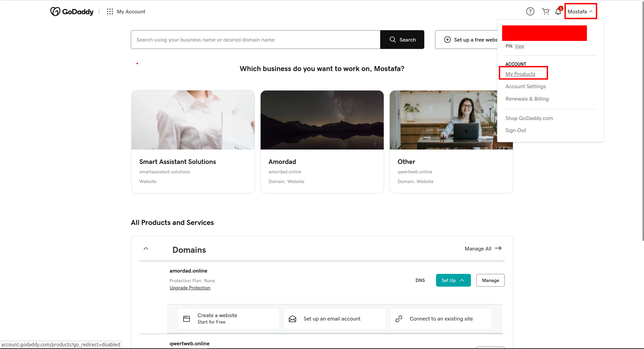Open the Help question mark icon
This screenshot has width=644, height=349.
[x=530, y=12]
